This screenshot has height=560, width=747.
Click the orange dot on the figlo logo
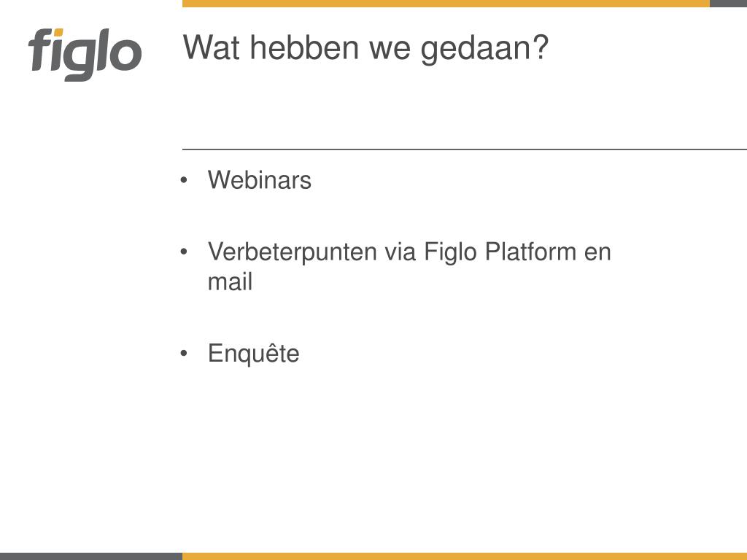58,32
